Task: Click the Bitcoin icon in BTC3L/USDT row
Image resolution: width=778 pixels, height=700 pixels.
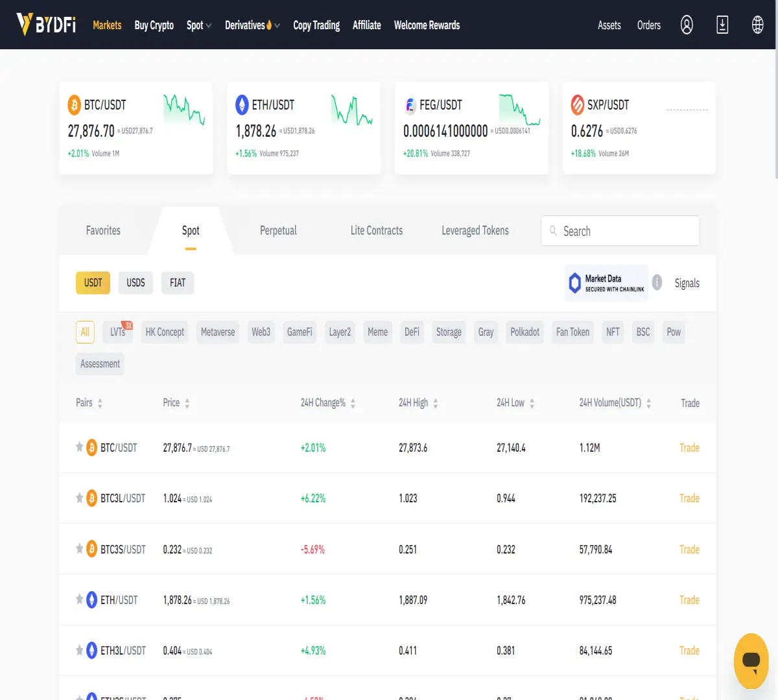Action: pos(92,498)
